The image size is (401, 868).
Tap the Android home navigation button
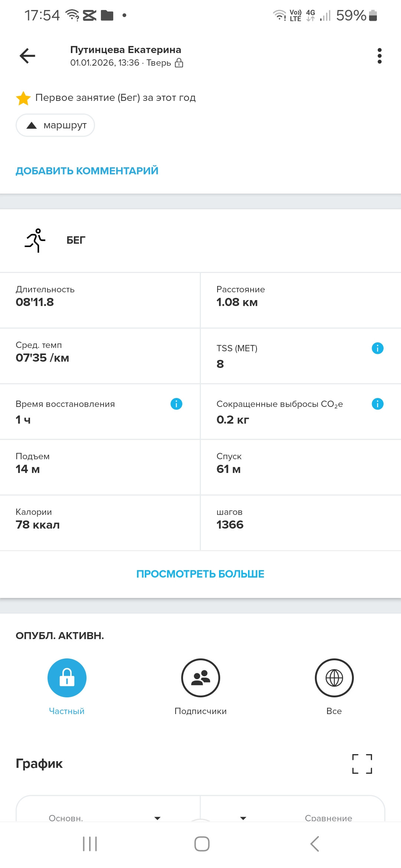point(202,844)
